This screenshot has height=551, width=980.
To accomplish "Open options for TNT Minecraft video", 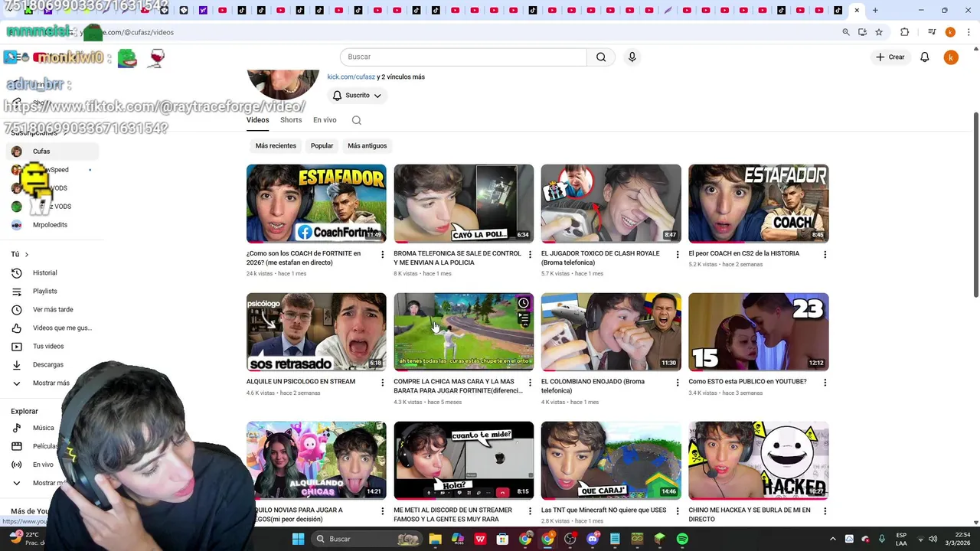I will tap(677, 511).
